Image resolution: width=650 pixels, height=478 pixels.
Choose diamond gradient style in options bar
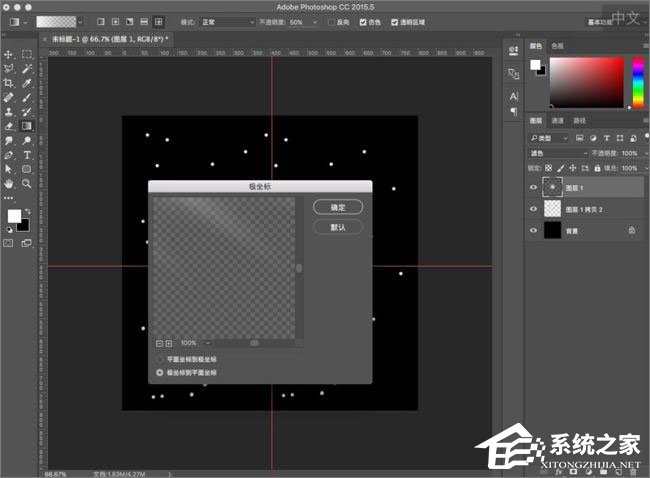(158, 22)
